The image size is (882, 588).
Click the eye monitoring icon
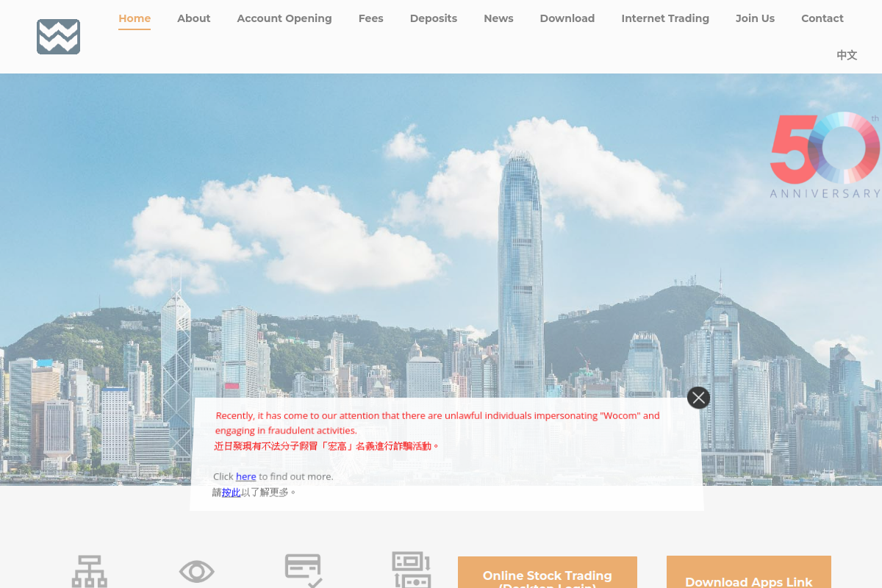[196, 572]
